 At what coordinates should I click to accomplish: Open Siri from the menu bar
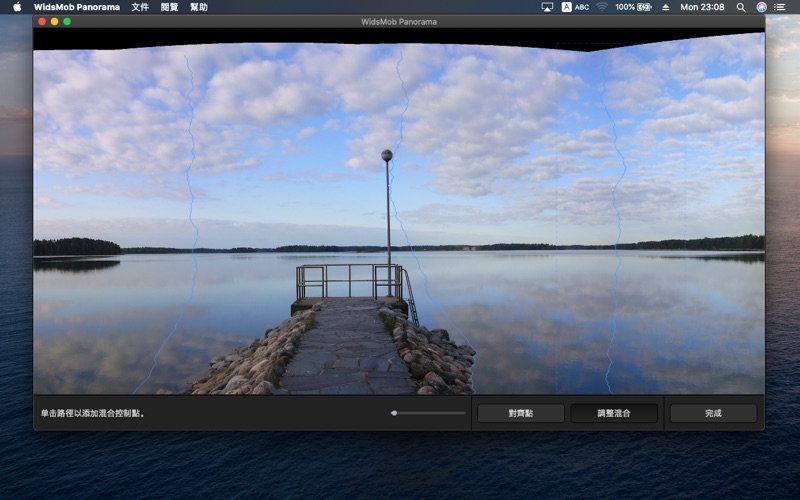click(x=761, y=7)
